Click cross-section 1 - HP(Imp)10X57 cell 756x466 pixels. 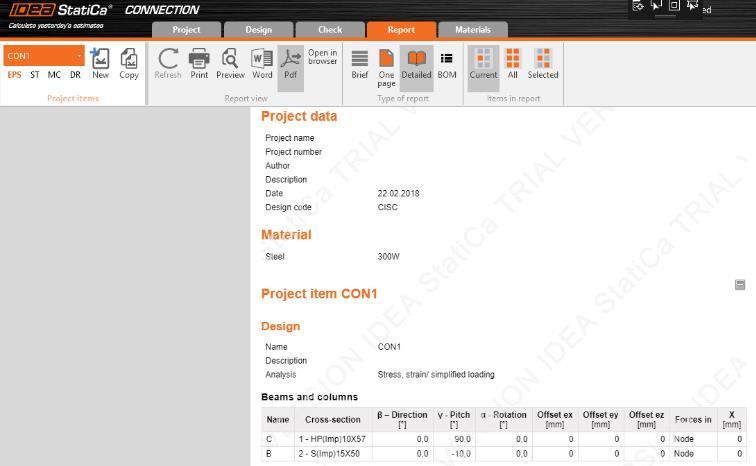(x=332, y=439)
